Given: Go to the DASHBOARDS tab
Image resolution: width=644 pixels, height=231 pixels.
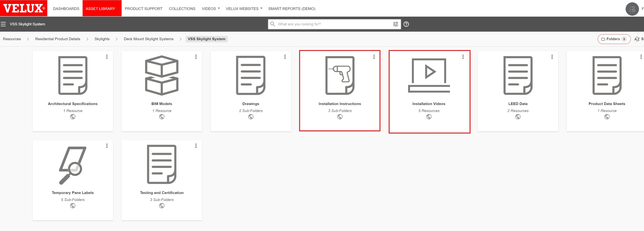Looking at the screenshot, I should tap(66, 9).
